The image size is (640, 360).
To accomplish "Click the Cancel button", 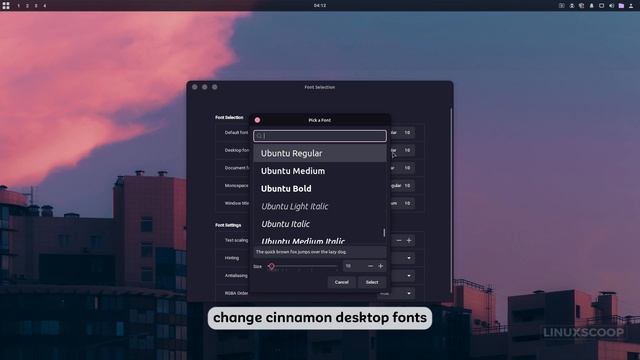I will coord(341,282).
